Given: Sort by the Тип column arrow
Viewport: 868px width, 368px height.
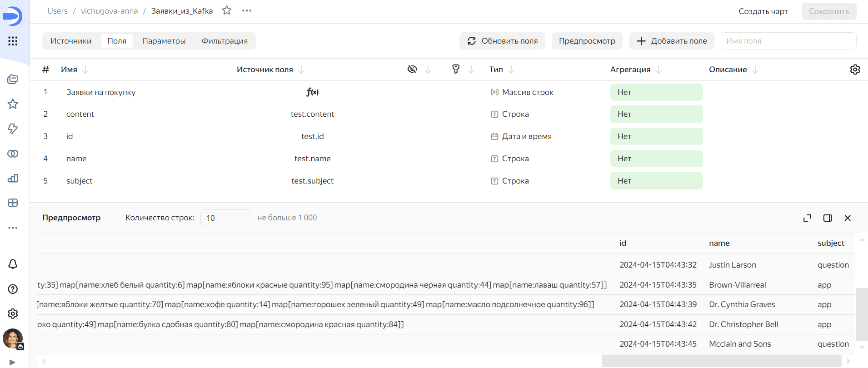Looking at the screenshot, I should coord(511,70).
